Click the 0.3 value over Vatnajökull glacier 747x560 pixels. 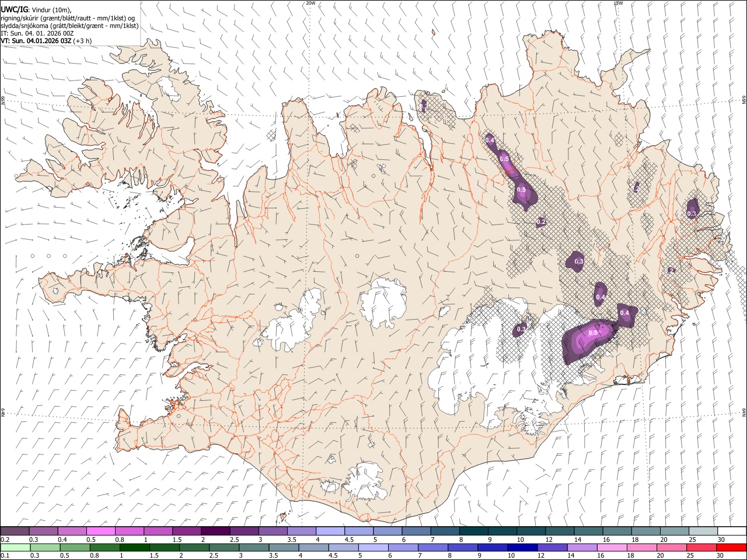point(521,330)
